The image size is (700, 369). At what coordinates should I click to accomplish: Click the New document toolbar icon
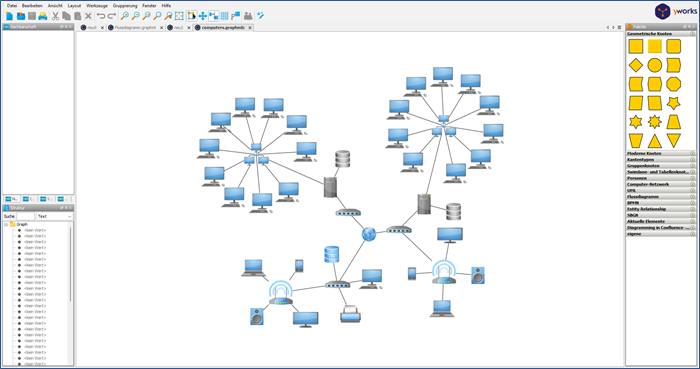tap(9, 16)
